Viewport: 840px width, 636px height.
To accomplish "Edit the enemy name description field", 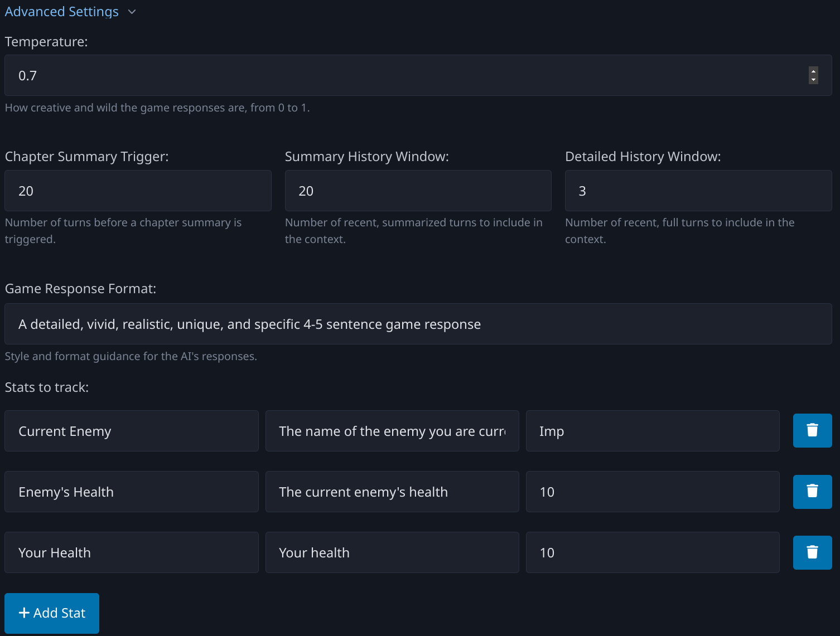I will [392, 431].
